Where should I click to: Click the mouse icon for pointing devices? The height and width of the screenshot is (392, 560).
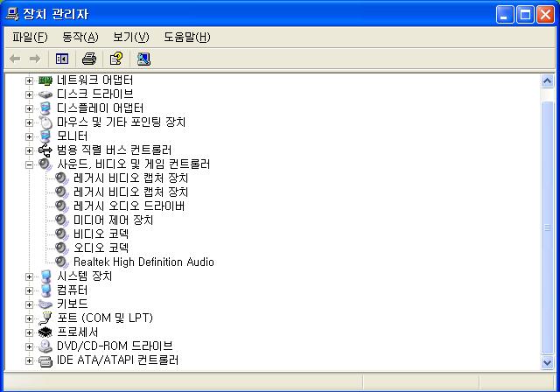(x=45, y=122)
